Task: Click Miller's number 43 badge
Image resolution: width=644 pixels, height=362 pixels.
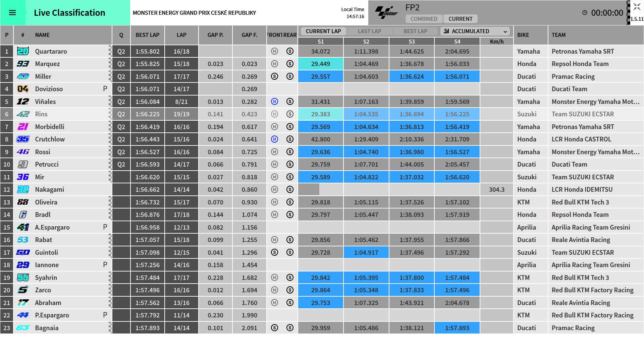Action: point(23,76)
